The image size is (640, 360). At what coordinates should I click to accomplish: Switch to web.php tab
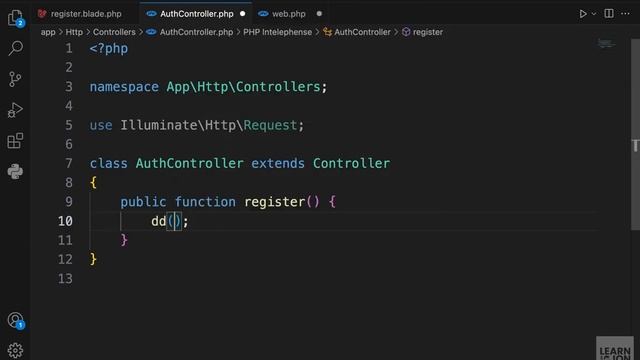click(x=289, y=14)
